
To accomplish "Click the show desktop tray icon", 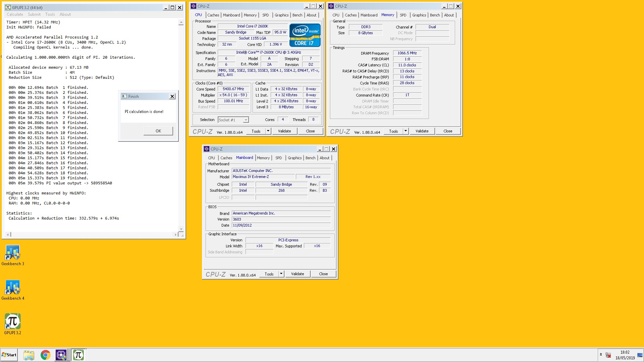I will tap(640, 355).
